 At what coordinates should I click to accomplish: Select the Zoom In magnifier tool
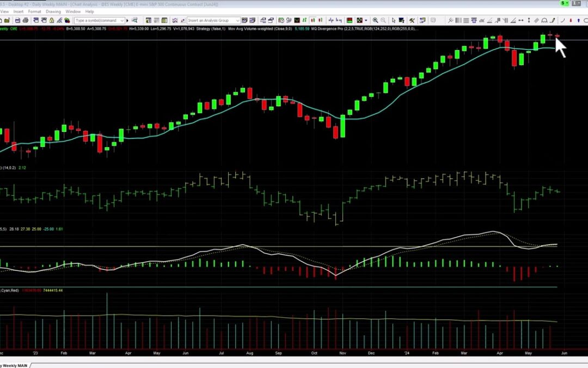click(376, 20)
